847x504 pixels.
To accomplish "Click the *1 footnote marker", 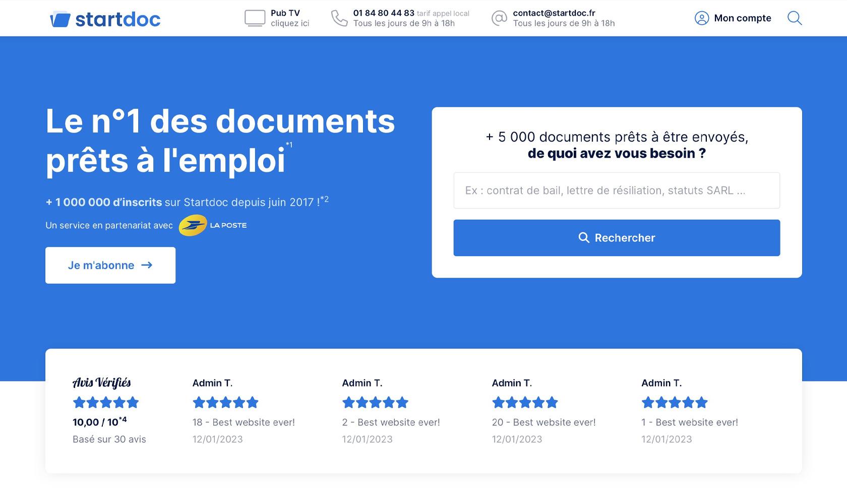I will click(289, 145).
